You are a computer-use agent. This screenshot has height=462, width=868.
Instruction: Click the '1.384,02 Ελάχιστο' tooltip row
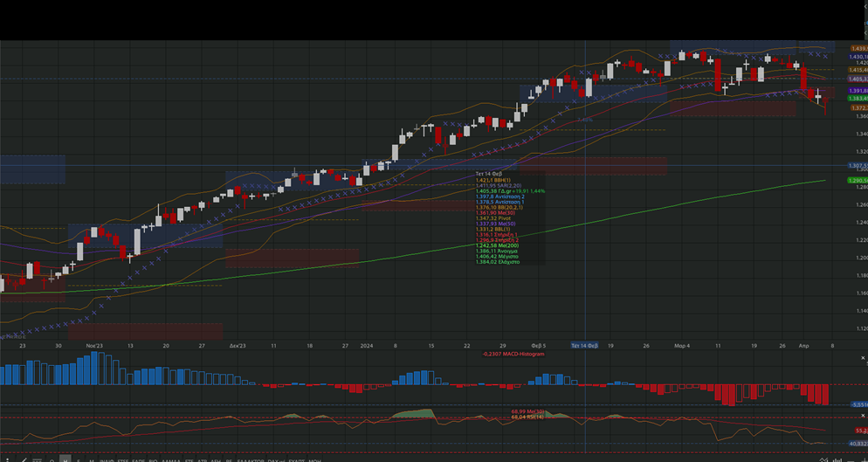pyautogui.click(x=497, y=262)
